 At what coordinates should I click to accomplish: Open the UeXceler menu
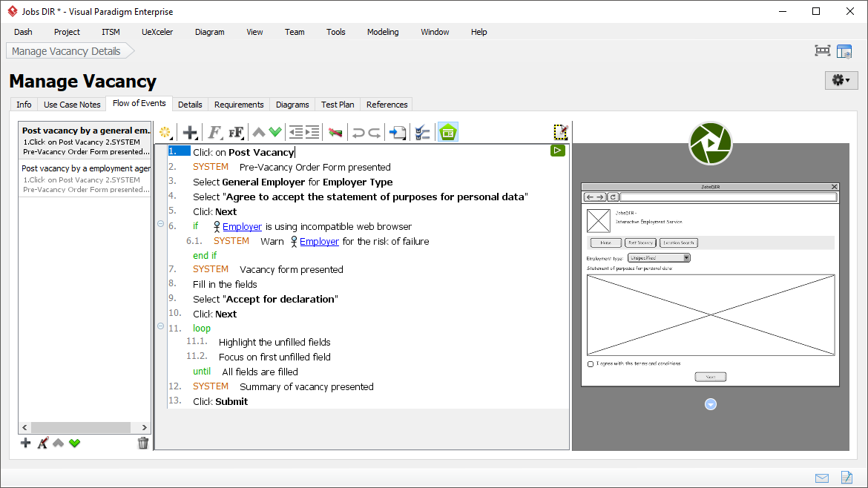click(x=157, y=32)
